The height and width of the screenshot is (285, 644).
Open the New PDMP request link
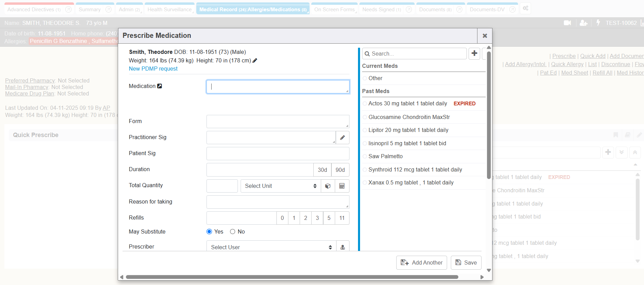coord(153,69)
